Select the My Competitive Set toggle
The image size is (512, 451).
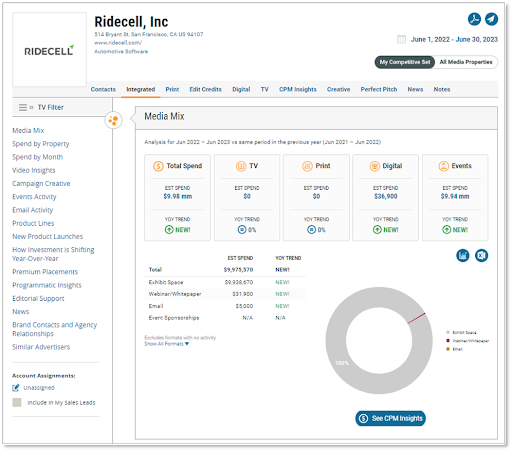405,62
